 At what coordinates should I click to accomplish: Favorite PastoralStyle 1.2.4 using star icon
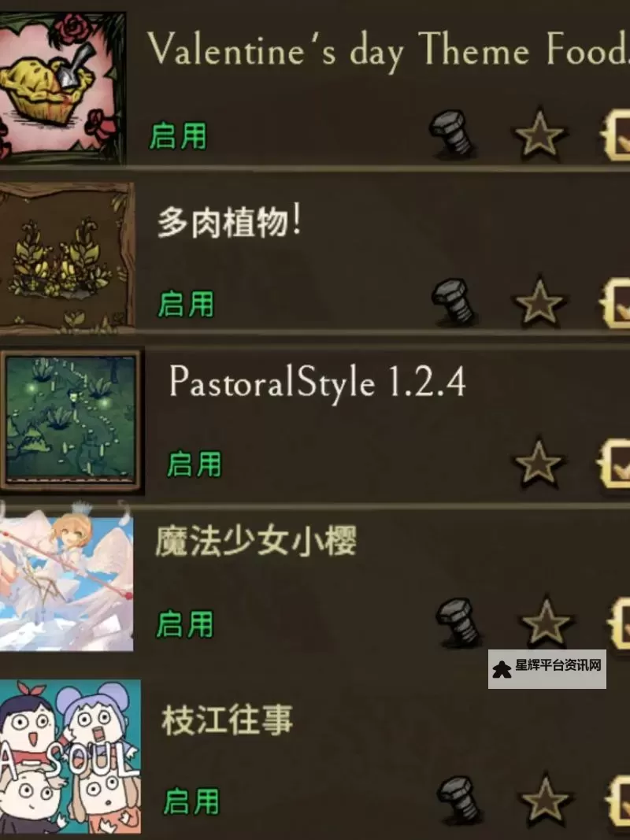538,463
